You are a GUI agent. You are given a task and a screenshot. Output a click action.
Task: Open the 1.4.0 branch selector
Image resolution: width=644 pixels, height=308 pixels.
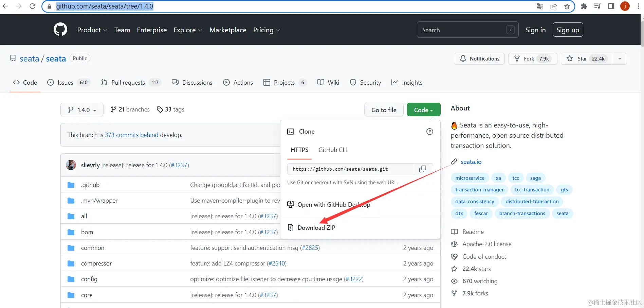tap(82, 110)
